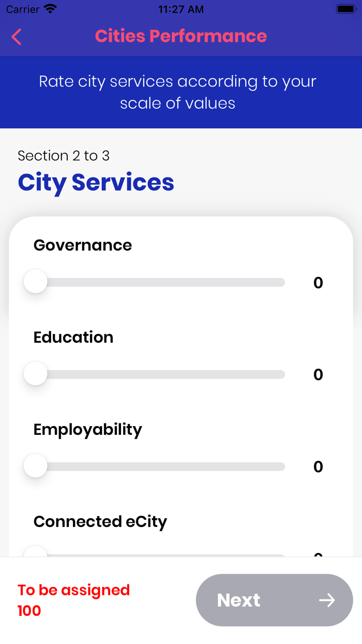
Task: Tap the Education slider handle
Action: click(35, 373)
